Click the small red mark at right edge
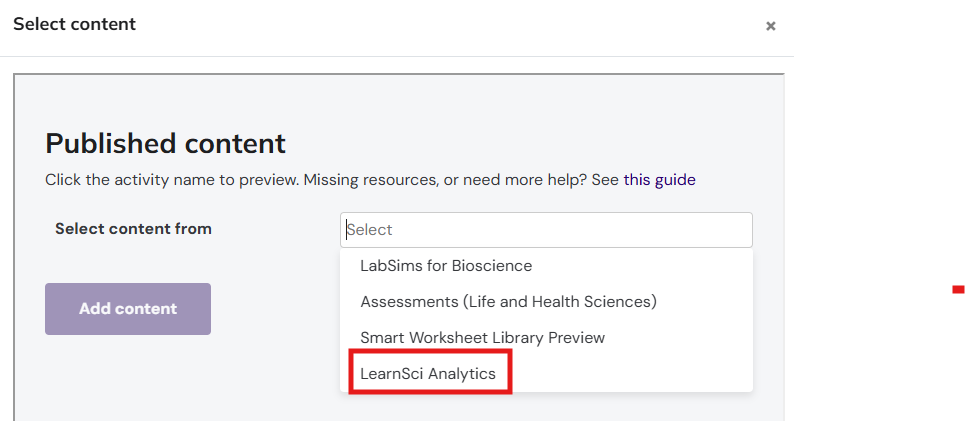965x421 pixels. (x=957, y=291)
